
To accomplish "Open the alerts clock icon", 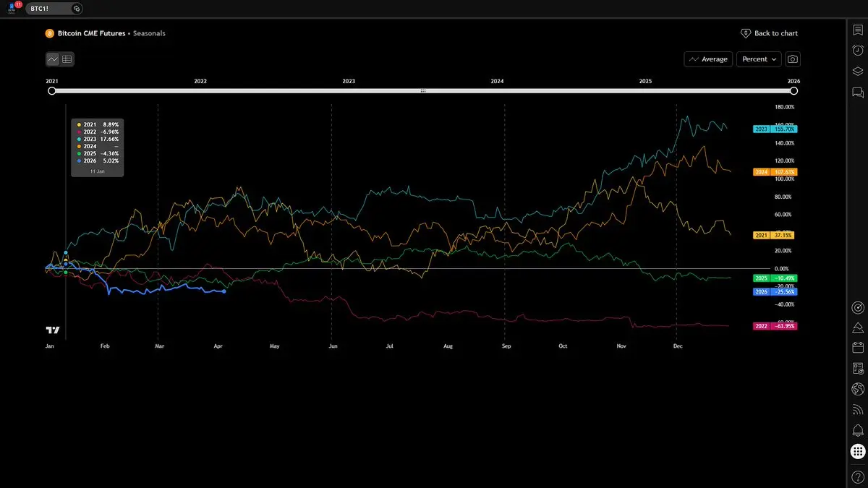I will pyautogui.click(x=858, y=51).
